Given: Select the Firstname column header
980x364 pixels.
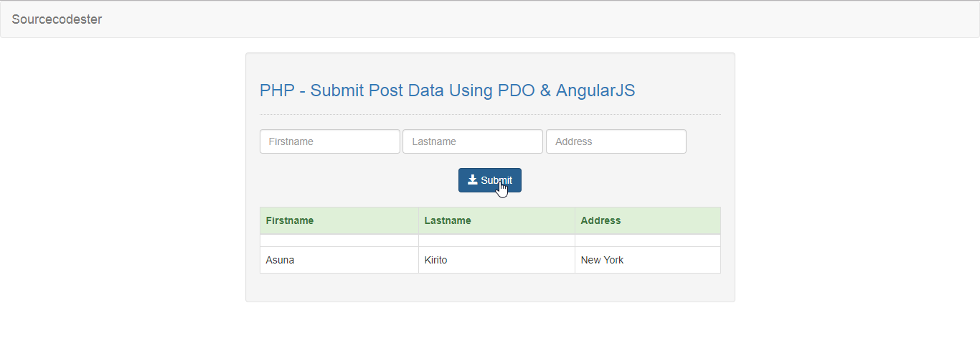Looking at the screenshot, I should coord(339,220).
